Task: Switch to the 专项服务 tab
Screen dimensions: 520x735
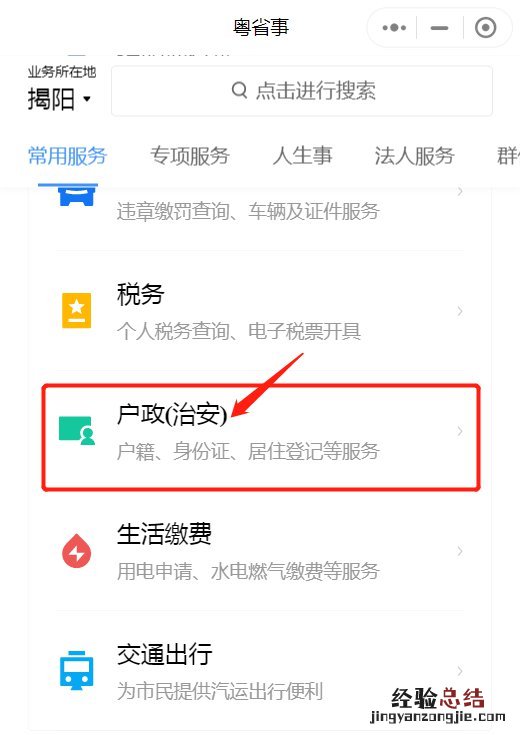Action: click(189, 156)
